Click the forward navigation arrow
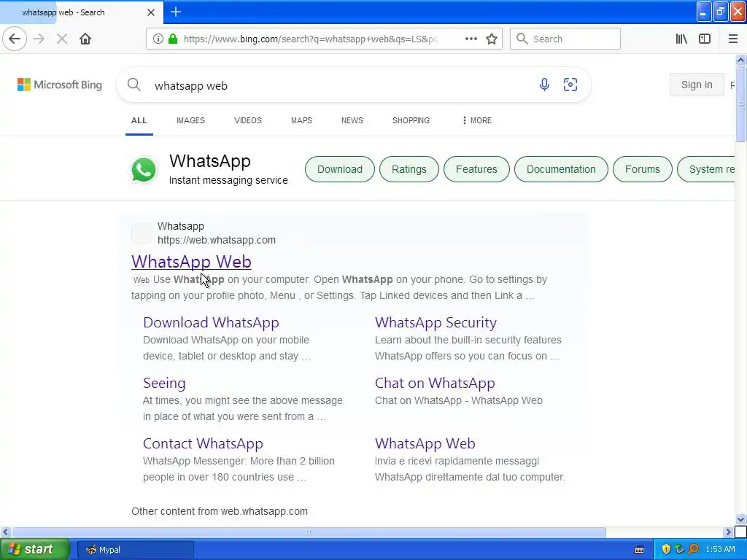747x560 pixels. pyautogui.click(x=39, y=39)
